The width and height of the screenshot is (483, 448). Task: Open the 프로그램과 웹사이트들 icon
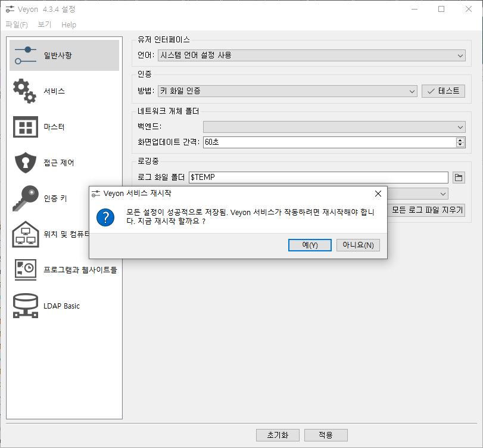pyautogui.click(x=26, y=270)
